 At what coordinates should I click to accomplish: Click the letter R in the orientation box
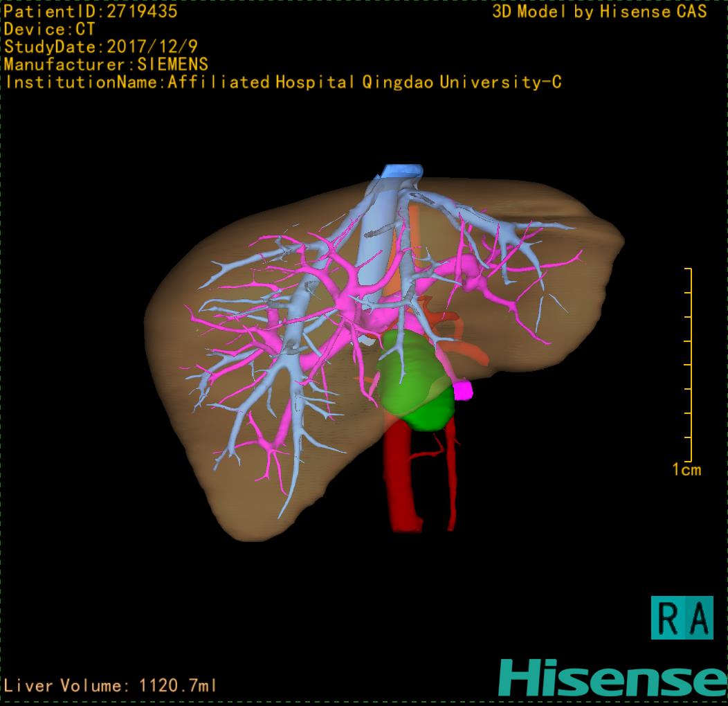click(668, 618)
